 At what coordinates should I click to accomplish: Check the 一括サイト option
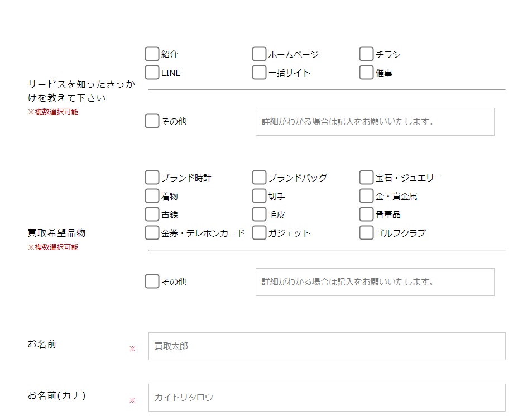259,73
